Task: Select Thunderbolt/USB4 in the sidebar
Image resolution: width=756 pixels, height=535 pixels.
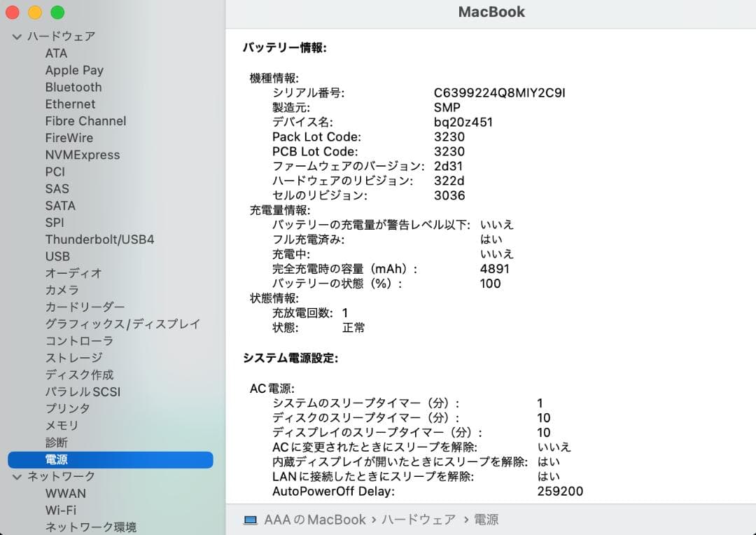Action: [100, 239]
